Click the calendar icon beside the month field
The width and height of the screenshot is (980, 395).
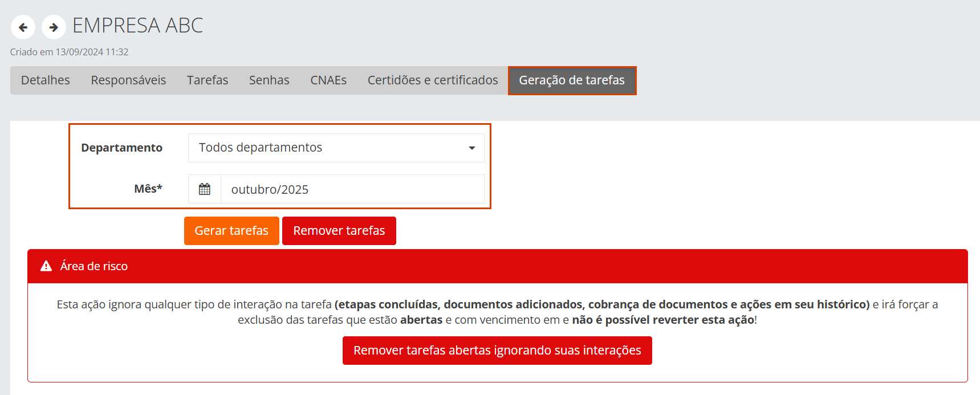click(205, 189)
